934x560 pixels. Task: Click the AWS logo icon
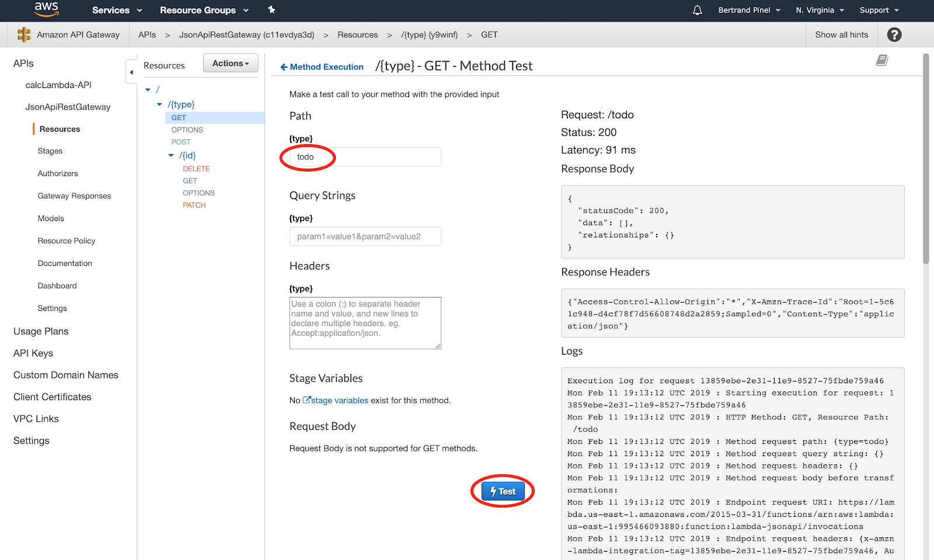pos(46,9)
